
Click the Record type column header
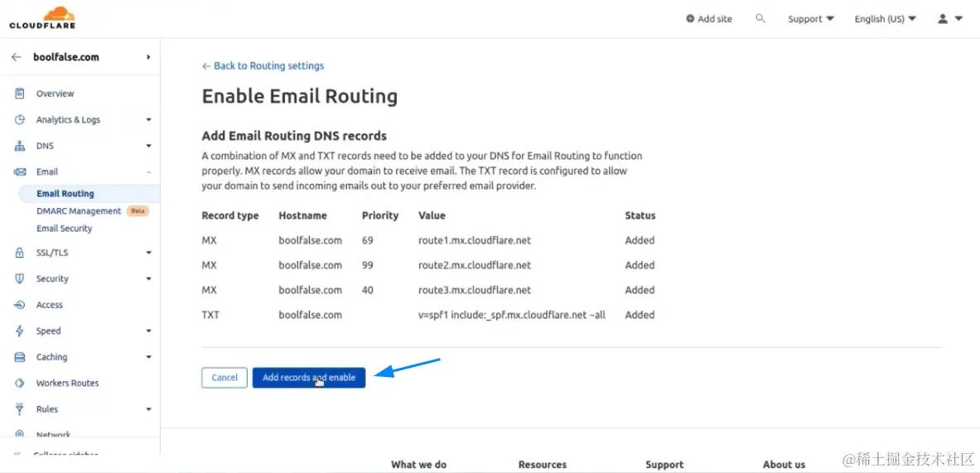tap(230, 215)
